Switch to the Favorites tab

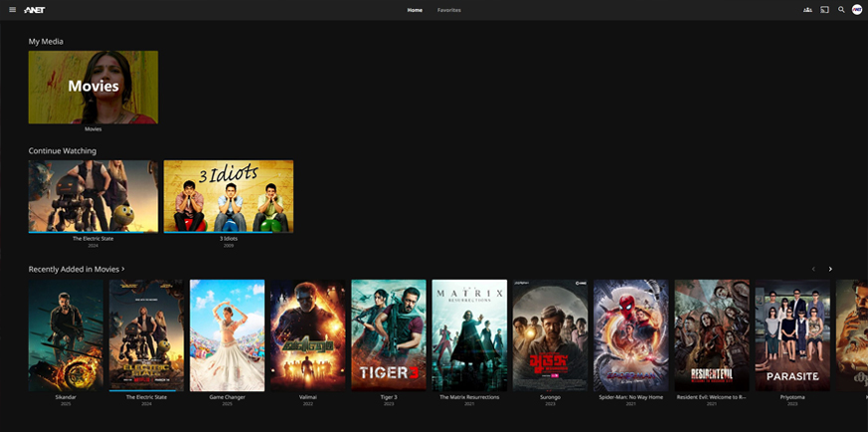pos(448,10)
